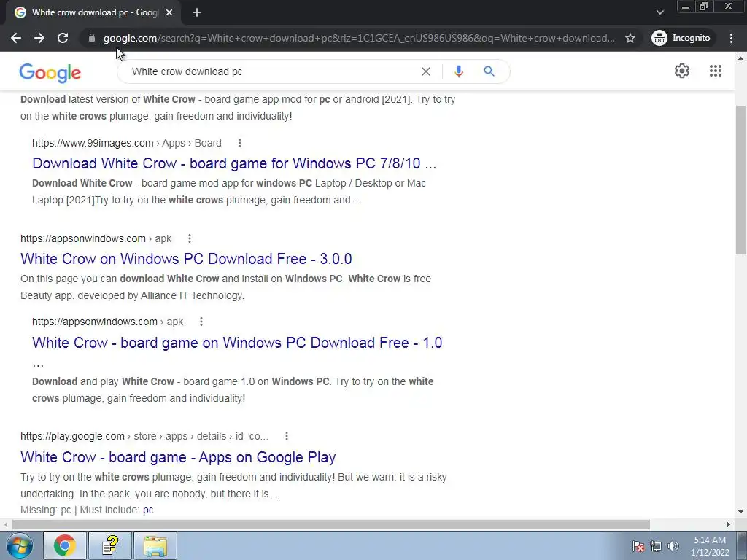The image size is (747, 560).
Task: Open Chrome three-dot menu
Action: tap(731, 38)
